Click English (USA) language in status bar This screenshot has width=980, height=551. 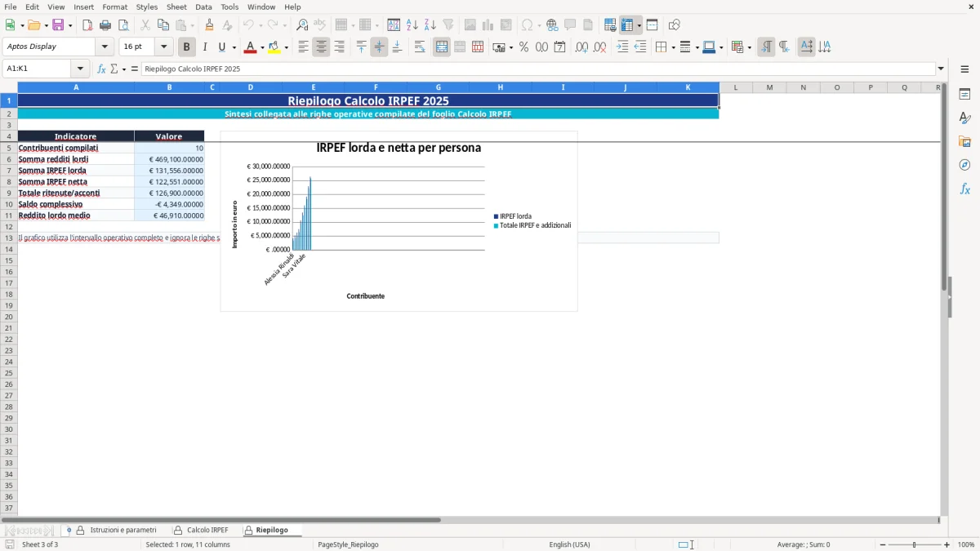pos(569,544)
